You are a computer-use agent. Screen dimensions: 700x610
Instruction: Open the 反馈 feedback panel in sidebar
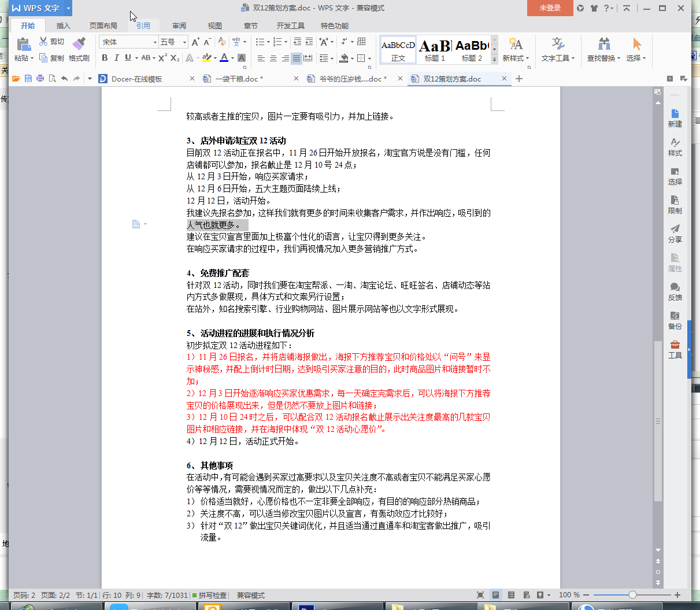coord(675,291)
